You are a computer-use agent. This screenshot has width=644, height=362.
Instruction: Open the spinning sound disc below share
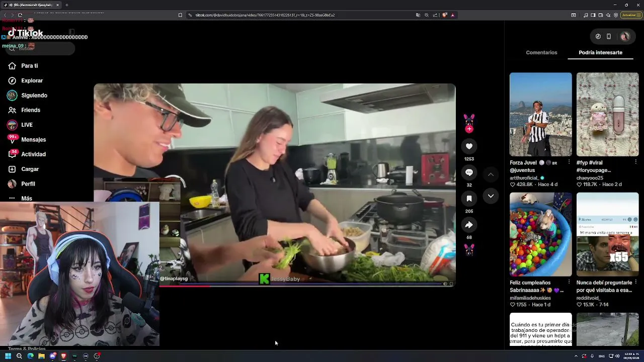point(469,249)
